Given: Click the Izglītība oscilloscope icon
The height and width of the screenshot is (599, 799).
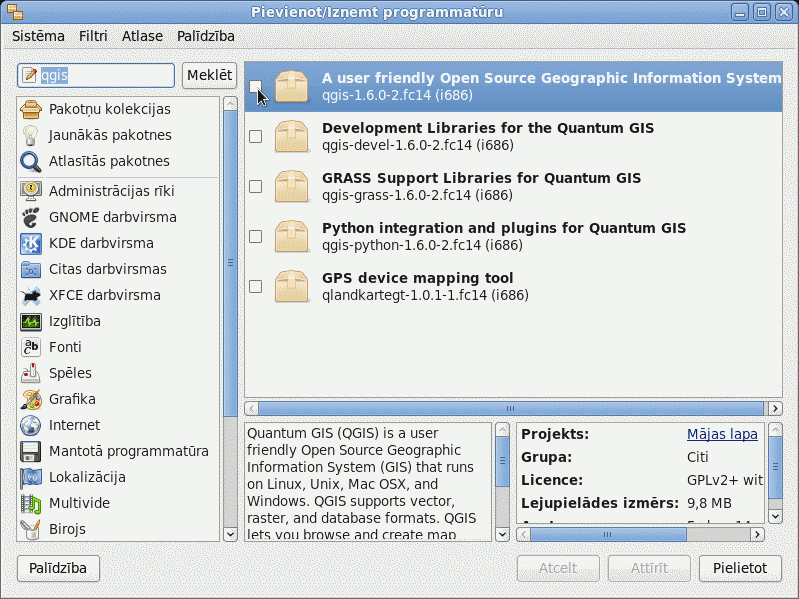Looking at the screenshot, I should pyautogui.click(x=31, y=321).
